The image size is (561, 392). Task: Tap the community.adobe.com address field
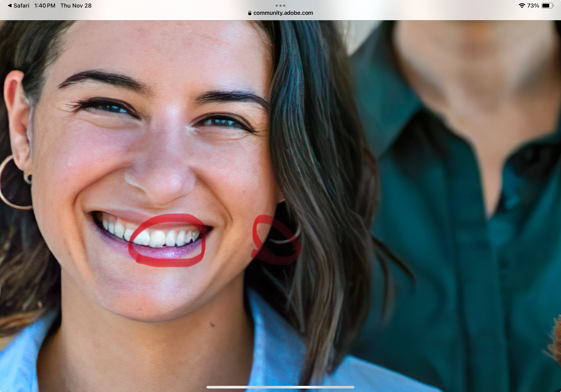click(283, 13)
